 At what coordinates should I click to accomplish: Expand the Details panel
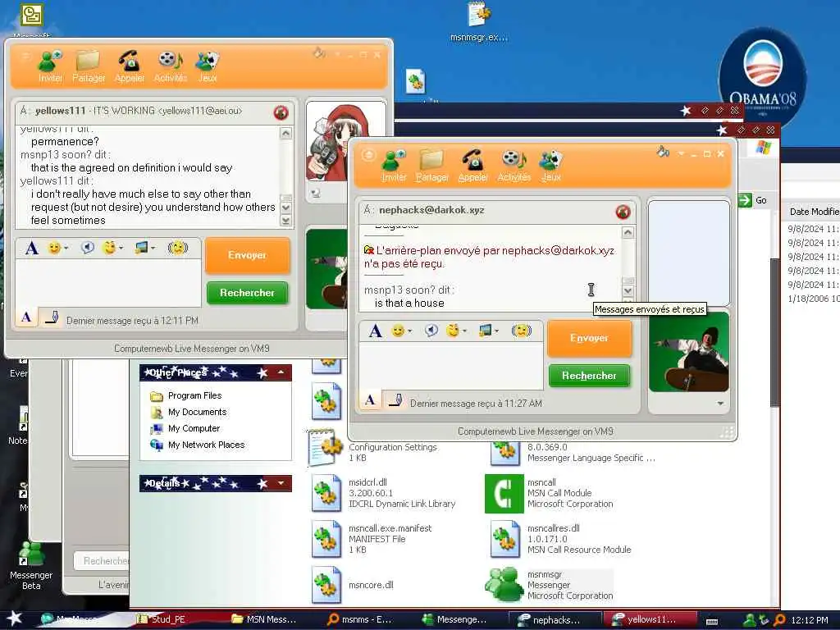pos(281,483)
